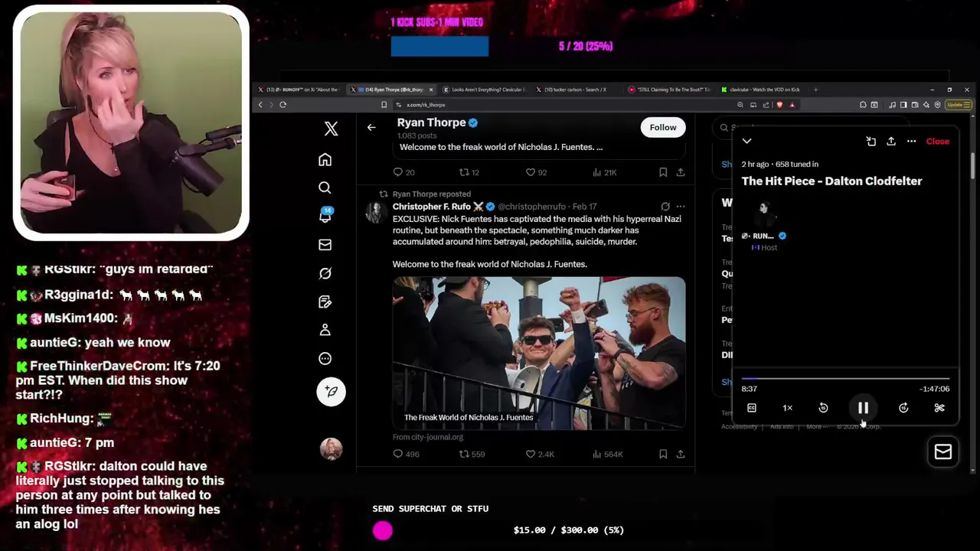The image size is (980, 551).
Task: Pause the Space playback
Action: coord(863,408)
